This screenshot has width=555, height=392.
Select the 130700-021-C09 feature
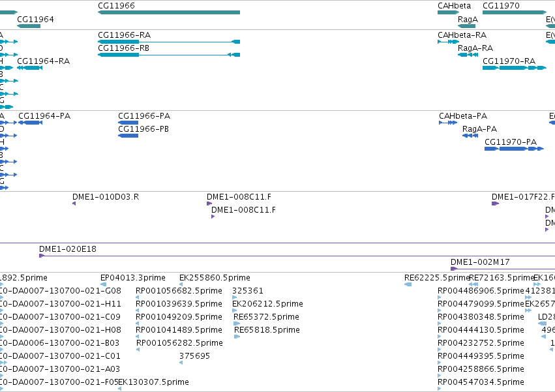tap(1, 324)
